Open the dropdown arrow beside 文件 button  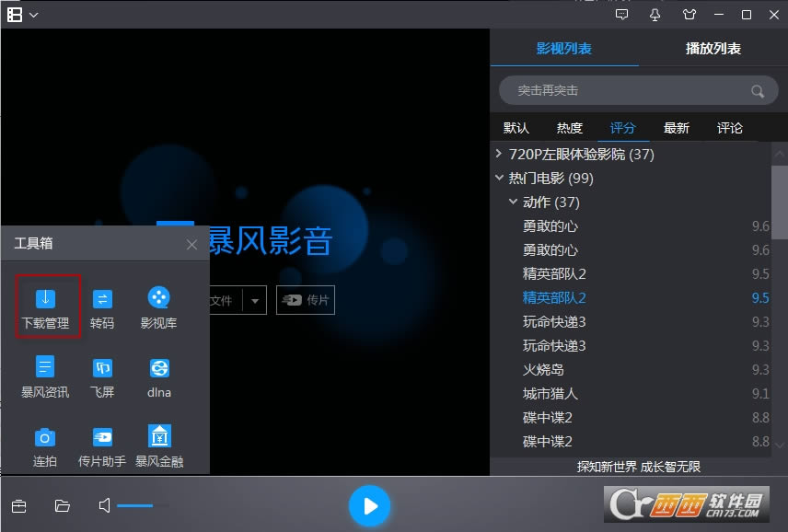pos(255,300)
